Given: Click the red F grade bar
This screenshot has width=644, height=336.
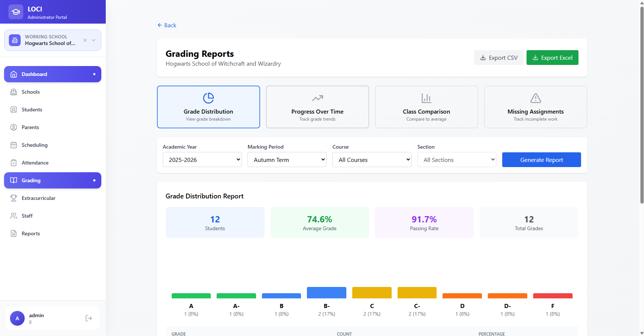Looking at the screenshot, I should [x=553, y=296].
